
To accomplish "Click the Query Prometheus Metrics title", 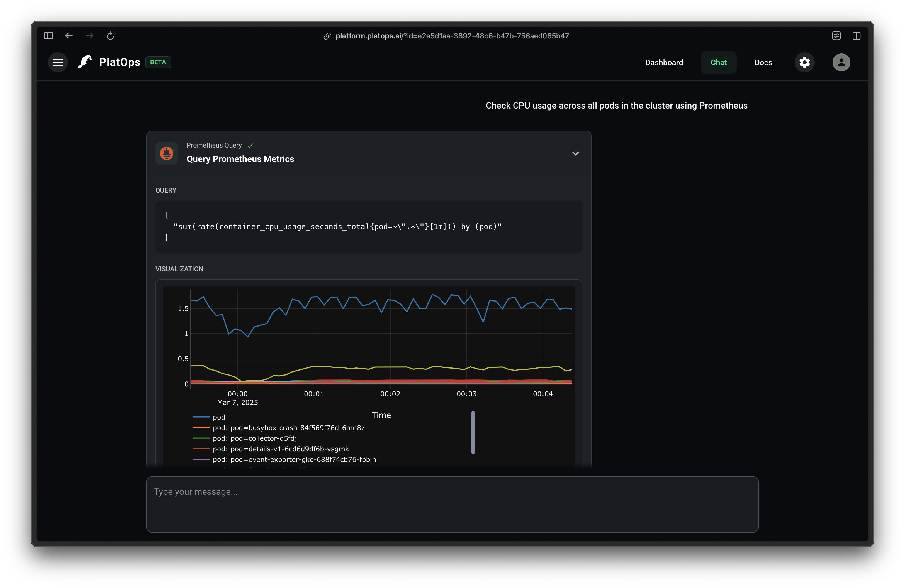I will coord(240,159).
